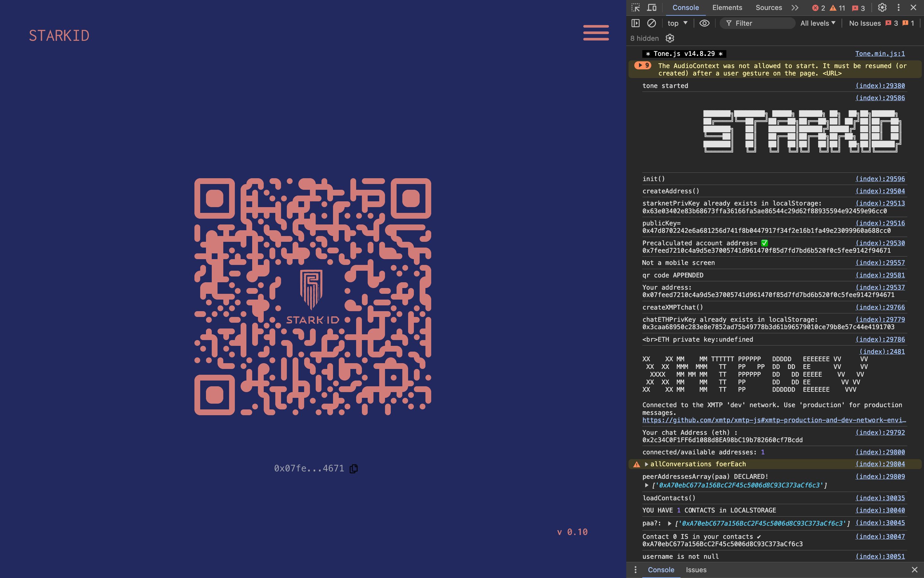Activate the inspect element picker
This screenshot has height=578, width=924.
point(635,8)
